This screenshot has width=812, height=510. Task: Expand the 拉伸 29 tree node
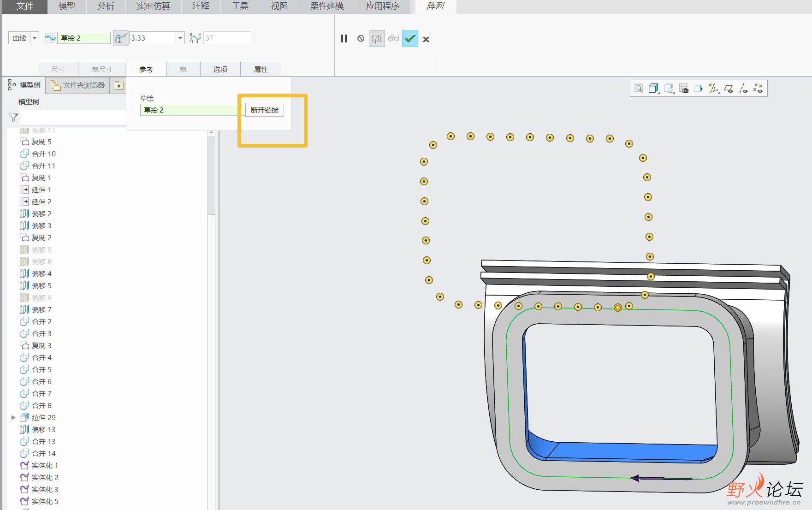13,417
